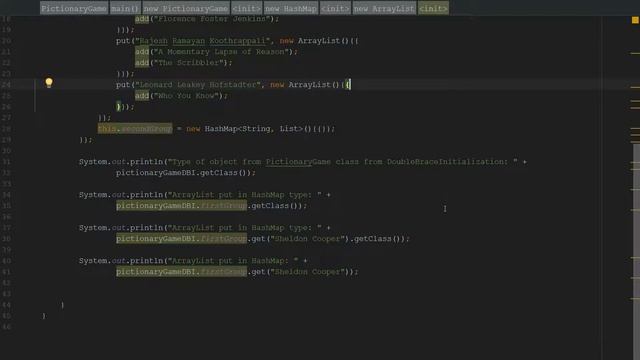The height and width of the screenshot is (360, 640).
Task: Click the put call on the Rajesh line
Action: (x=123, y=41)
